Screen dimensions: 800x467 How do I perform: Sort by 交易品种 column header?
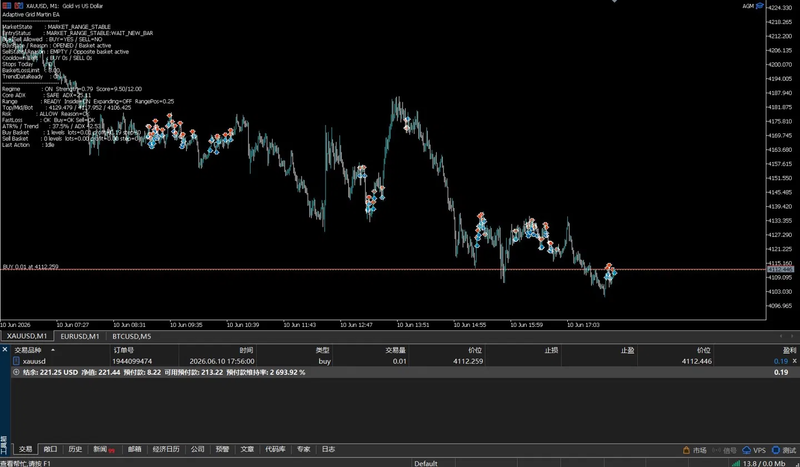(x=28, y=350)
